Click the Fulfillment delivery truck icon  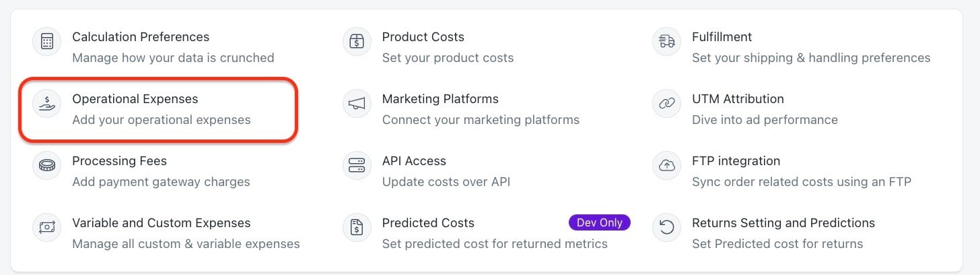pyautogui.click(x=667, y=42)
